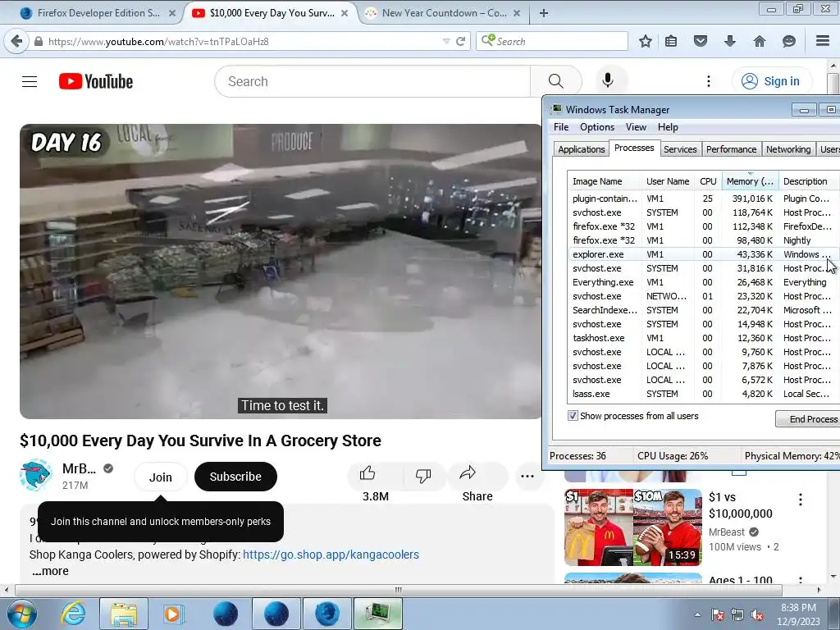Switch to the Performance tab

(x=731, y=149)
